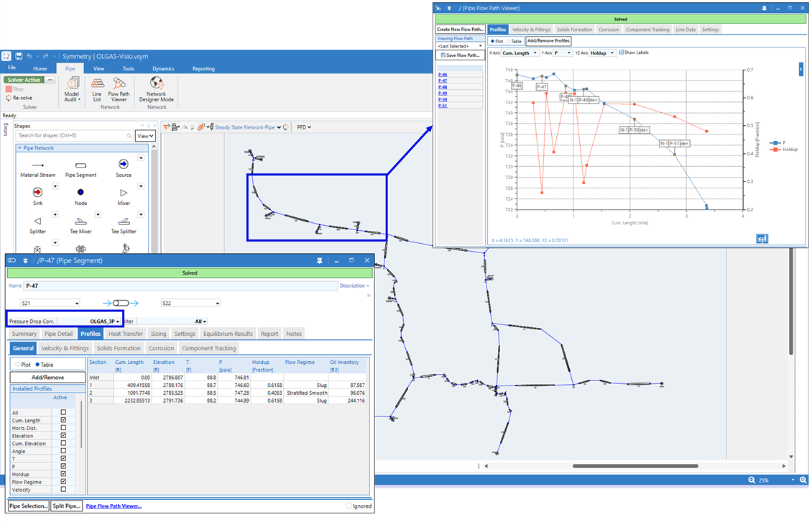Click the Split Pipe... button
812x525 pixels.
coord(66,506)
